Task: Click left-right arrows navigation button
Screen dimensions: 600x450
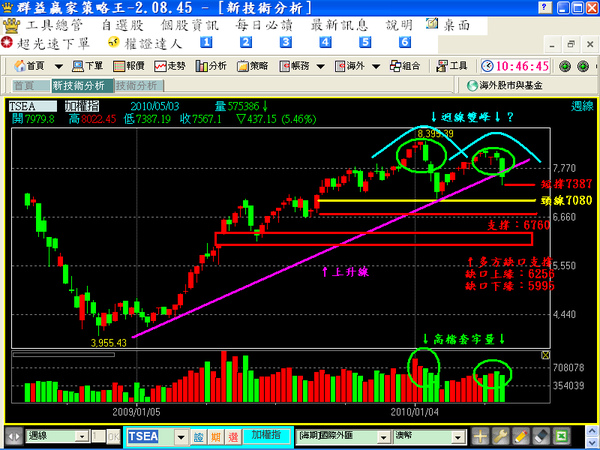Action: click(14, 436)
